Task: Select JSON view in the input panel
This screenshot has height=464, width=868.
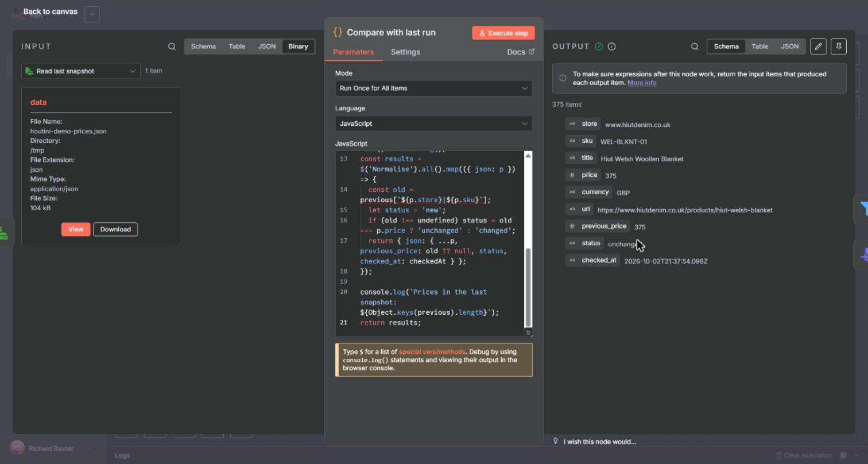Action: (x=267, y=47)
